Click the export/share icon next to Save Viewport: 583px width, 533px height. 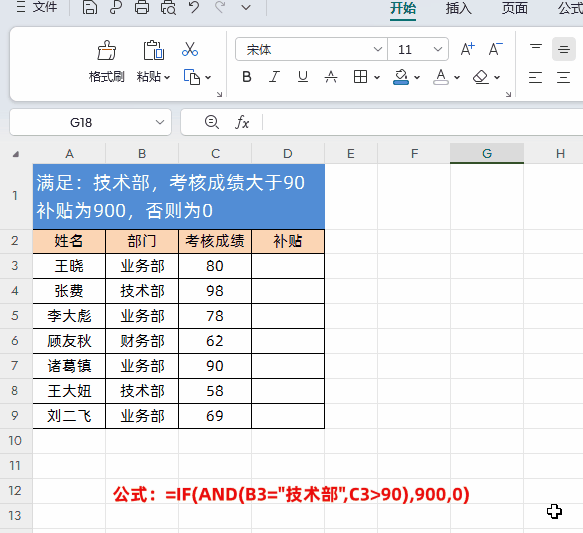click(116, 7)
